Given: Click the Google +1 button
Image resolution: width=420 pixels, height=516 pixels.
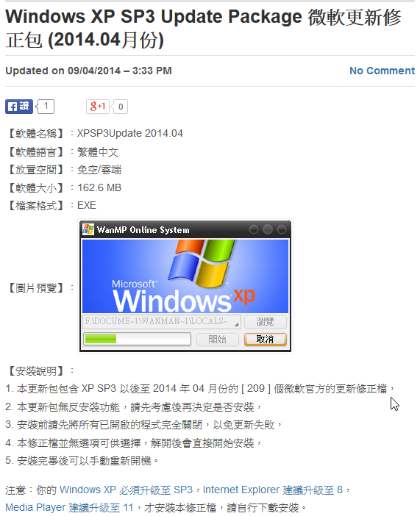Looking at the screenshot, I should coord(98,107).
